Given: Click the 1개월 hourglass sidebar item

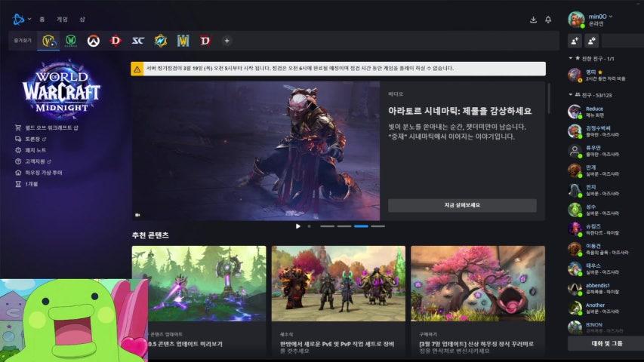Looking at the screenshot, I should (26, 184).
